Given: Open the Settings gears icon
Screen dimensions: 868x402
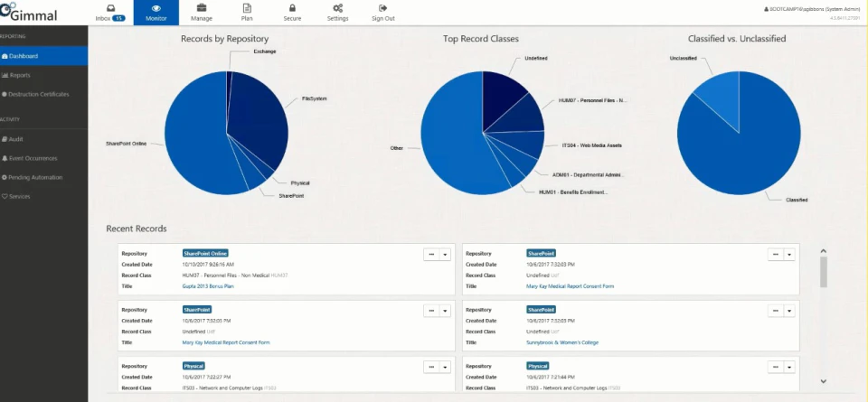Looking at the screenshot, I should (337, 8).
